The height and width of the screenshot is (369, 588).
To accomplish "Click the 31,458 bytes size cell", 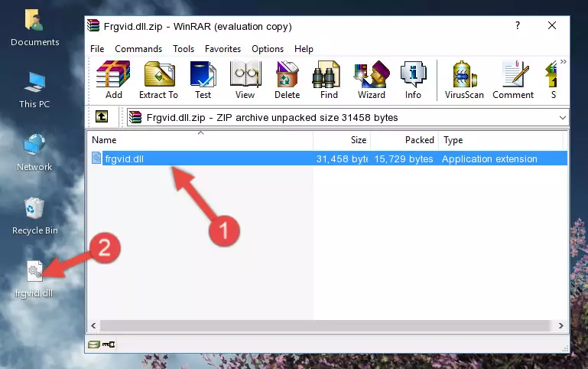I will (x=342, y=158).
